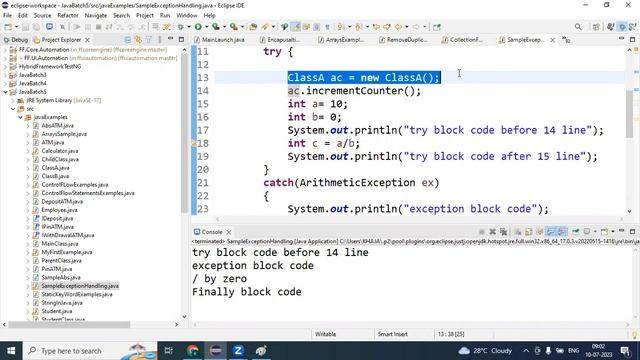The height and width of the screenshot is (360, 640).
Task: Select StaticKeyWordExamples.java in the tree
Action: (77, 294)
